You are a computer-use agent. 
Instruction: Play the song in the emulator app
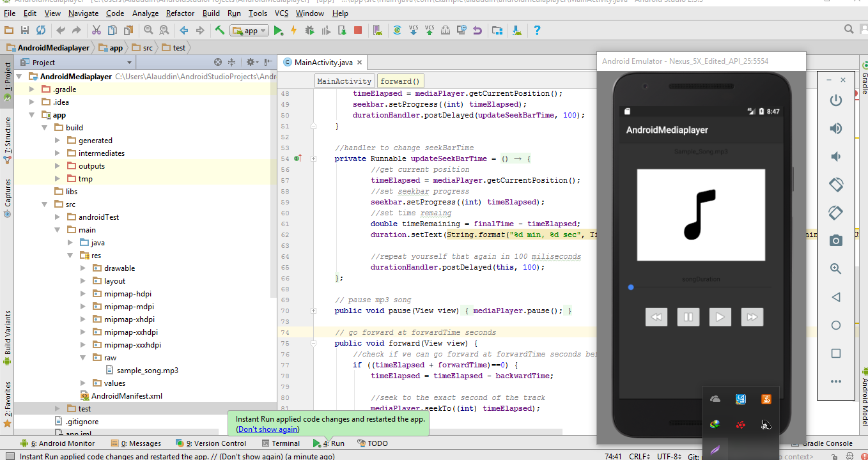pos(720,317)
